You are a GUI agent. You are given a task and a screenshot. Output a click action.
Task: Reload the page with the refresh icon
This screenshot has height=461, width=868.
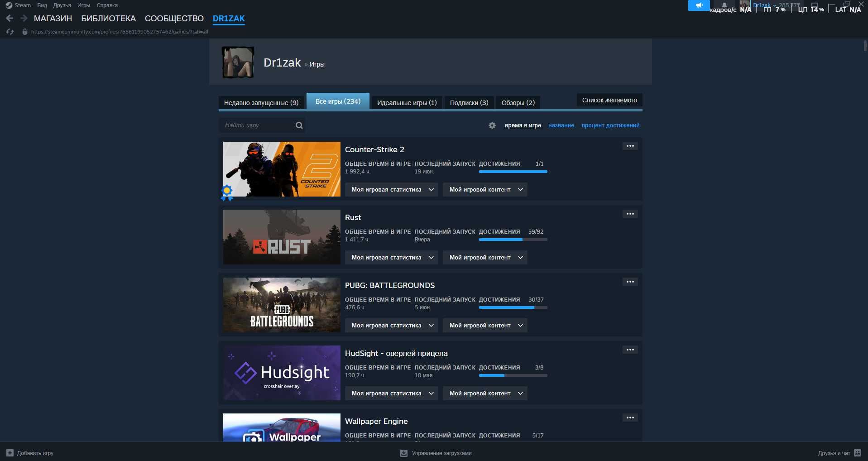coord(10,32)
